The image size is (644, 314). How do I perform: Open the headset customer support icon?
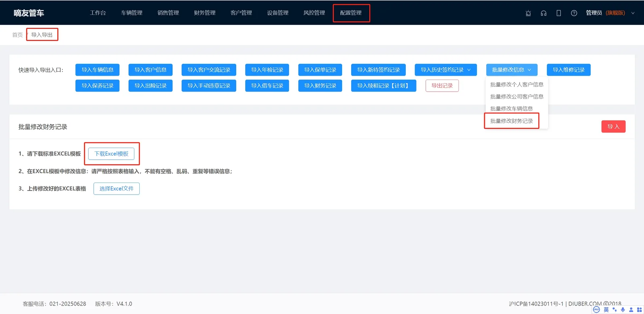tap(543, 13)
